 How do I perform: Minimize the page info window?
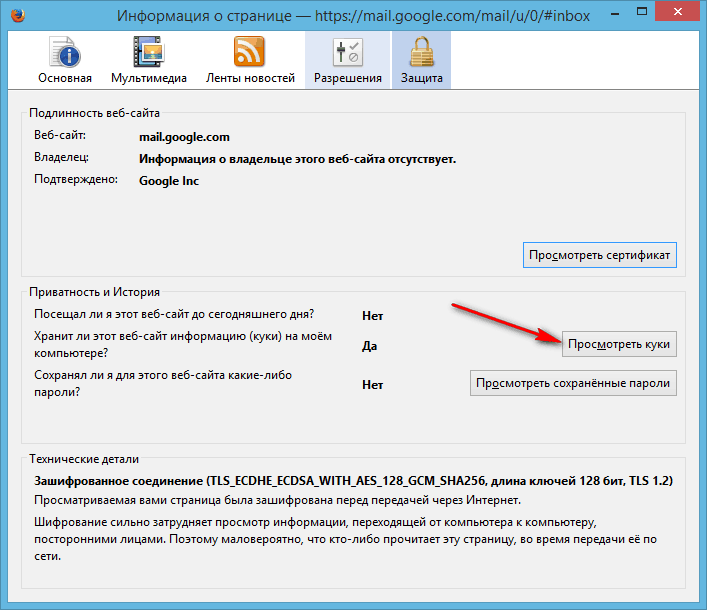point(616,12)
